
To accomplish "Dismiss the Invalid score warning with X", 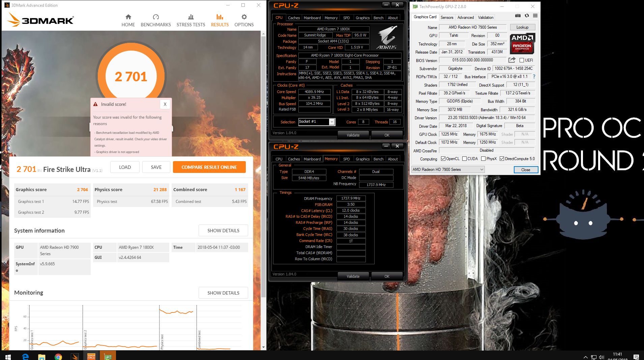I will pyautogui.click(x=165, y=104).
